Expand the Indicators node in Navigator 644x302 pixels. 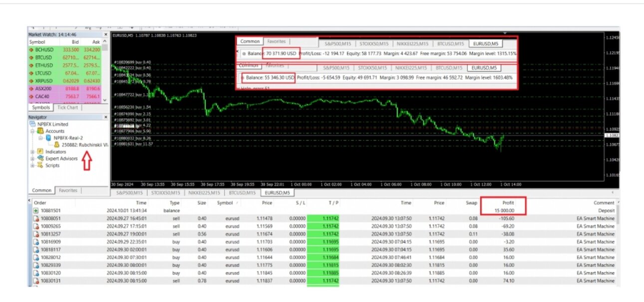[x=33, y=151]
